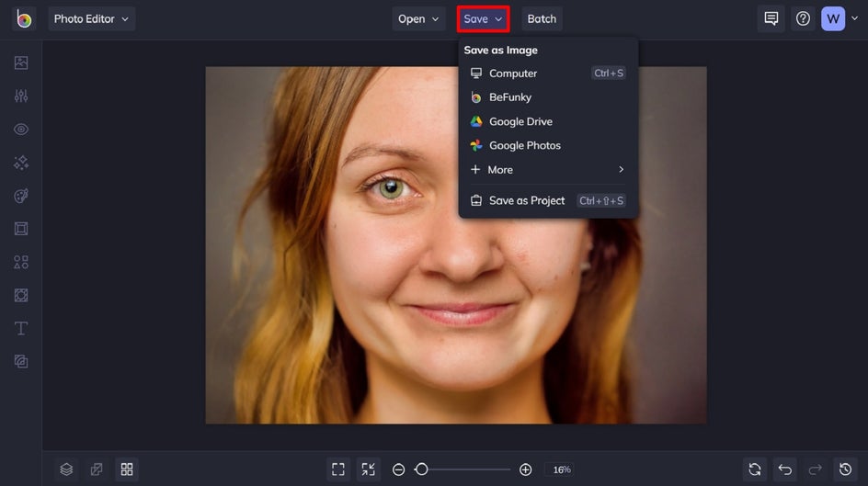Open the Image Manager sidebar icon
This screenshot has width=868, height=486.
[x=21, y=63]
